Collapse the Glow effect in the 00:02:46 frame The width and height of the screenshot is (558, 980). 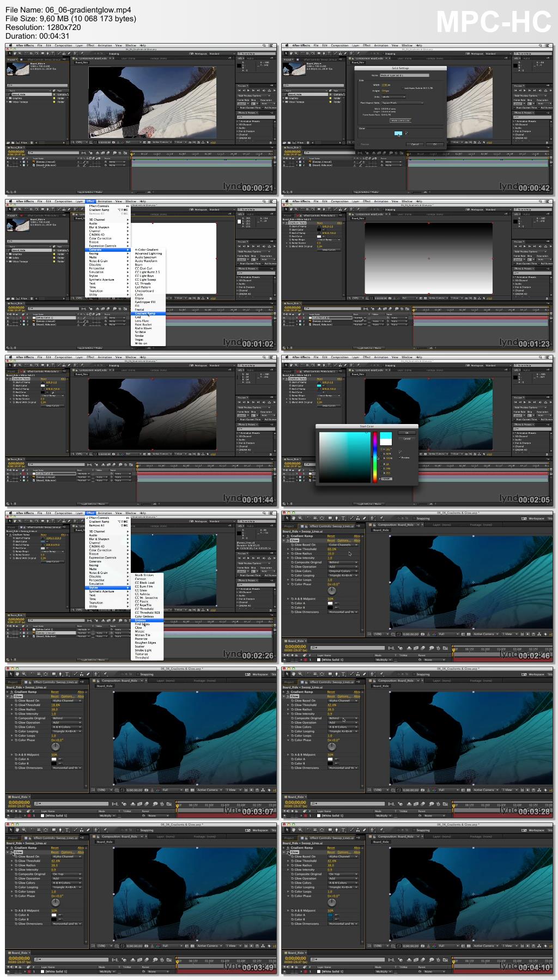pos(283,540)
